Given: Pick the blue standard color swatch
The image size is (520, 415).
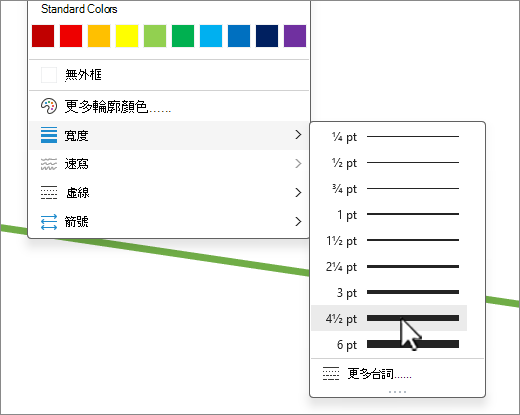Looking at the screenshot, I should click(239, 36).
